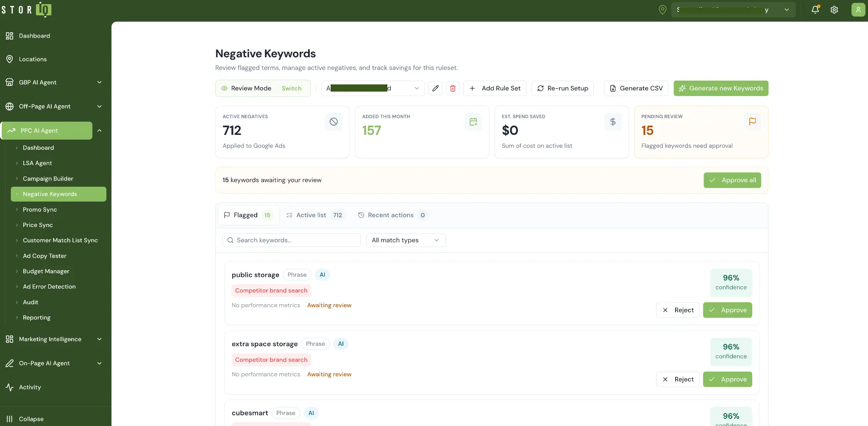This screenshot has width=868, height=426.
Task: Click the Active Negatives blocked-circle icon
Action: point(334,122)
